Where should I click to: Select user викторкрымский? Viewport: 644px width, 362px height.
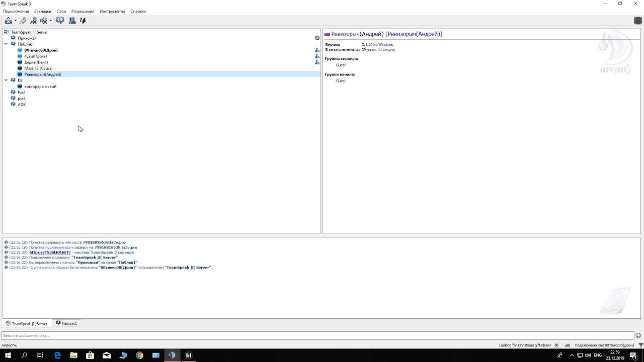click(x=40, y=86)
